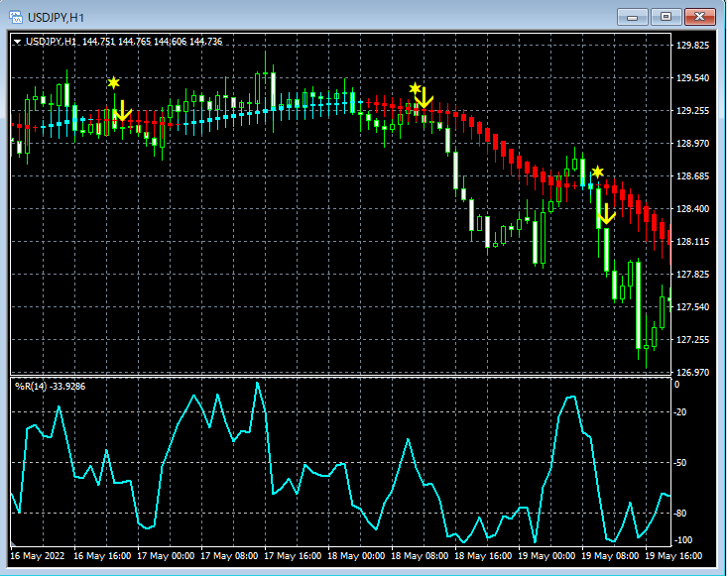This screenshot has width=728, height=576.
Task: Click price level 129.825 on the scale
Action: (x=692, y=46)
